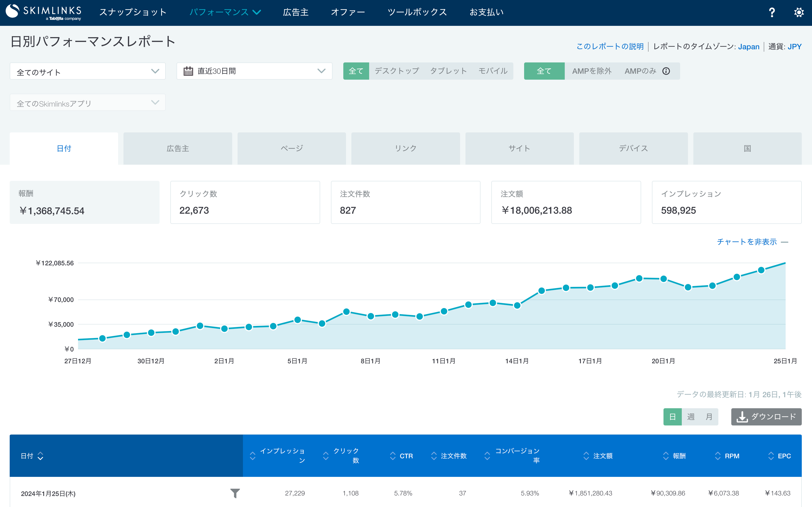Switch to the デバイス tab
812x507 pixels.
click(633, 148)
